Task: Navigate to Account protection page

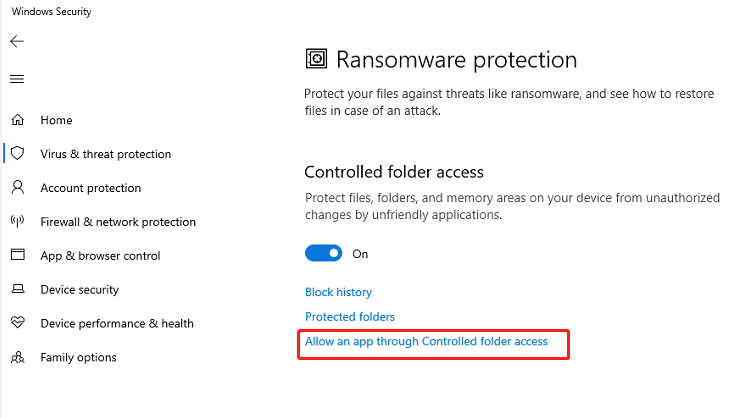Action: tap(90, 188)
